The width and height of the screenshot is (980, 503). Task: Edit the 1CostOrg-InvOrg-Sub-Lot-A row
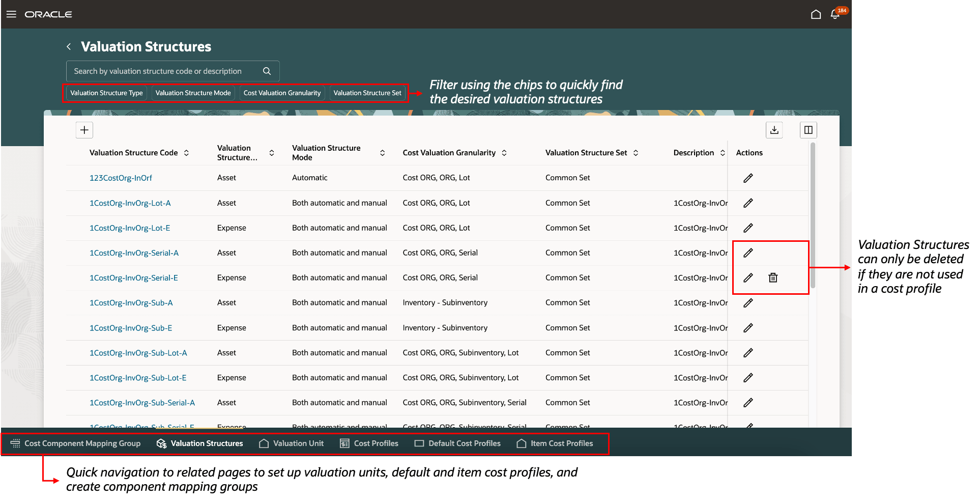748,353
